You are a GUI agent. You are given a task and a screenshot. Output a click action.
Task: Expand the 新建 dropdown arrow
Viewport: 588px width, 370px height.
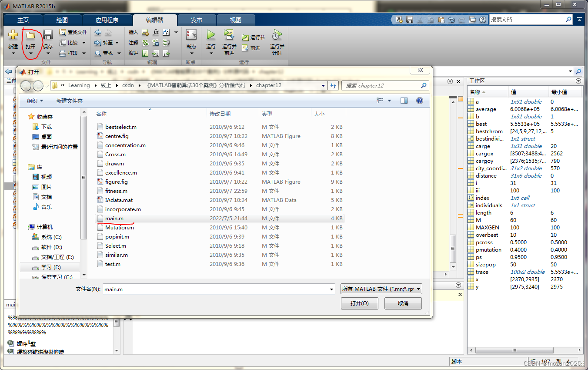(13, 54)
